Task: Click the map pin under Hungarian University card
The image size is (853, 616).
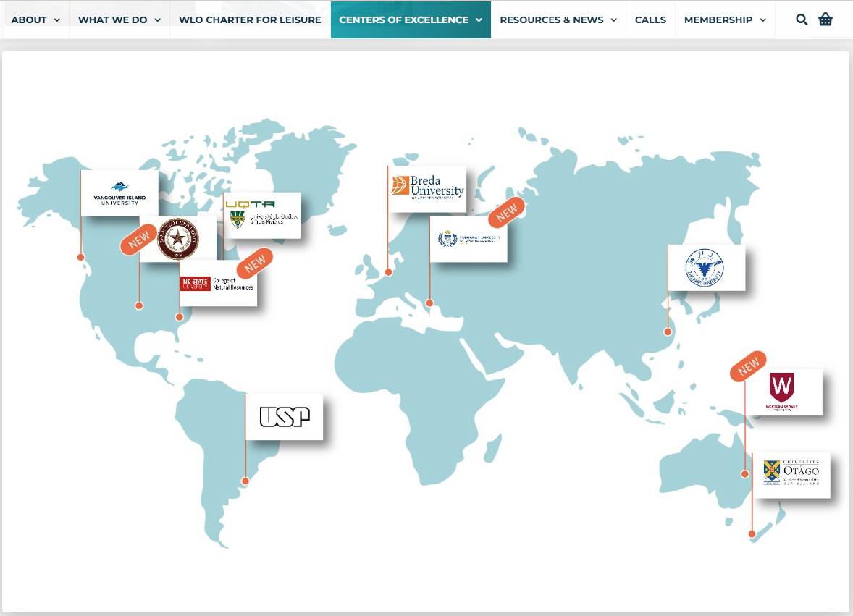Action: (x=430, y=303)
